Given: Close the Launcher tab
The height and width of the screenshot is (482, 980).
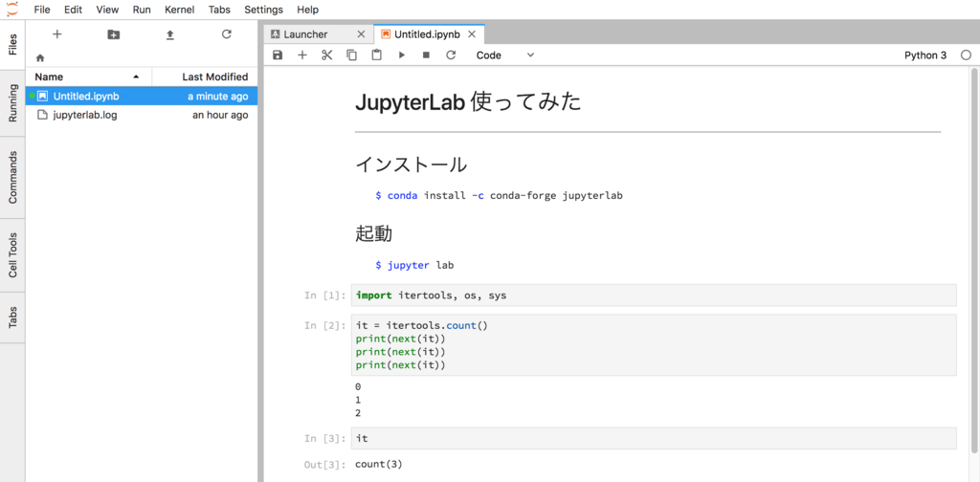Looking at the screenshot, I should [361, 34].
